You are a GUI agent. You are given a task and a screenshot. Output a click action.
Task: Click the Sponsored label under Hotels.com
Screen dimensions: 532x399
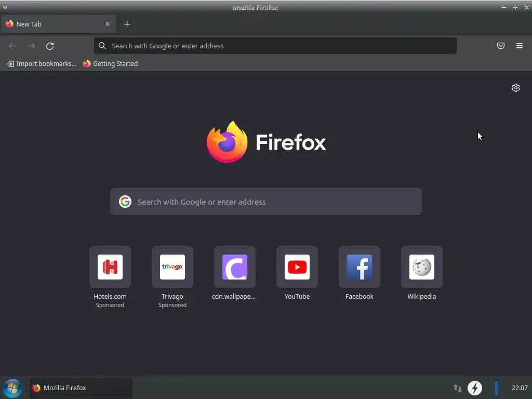pos(110,305)
